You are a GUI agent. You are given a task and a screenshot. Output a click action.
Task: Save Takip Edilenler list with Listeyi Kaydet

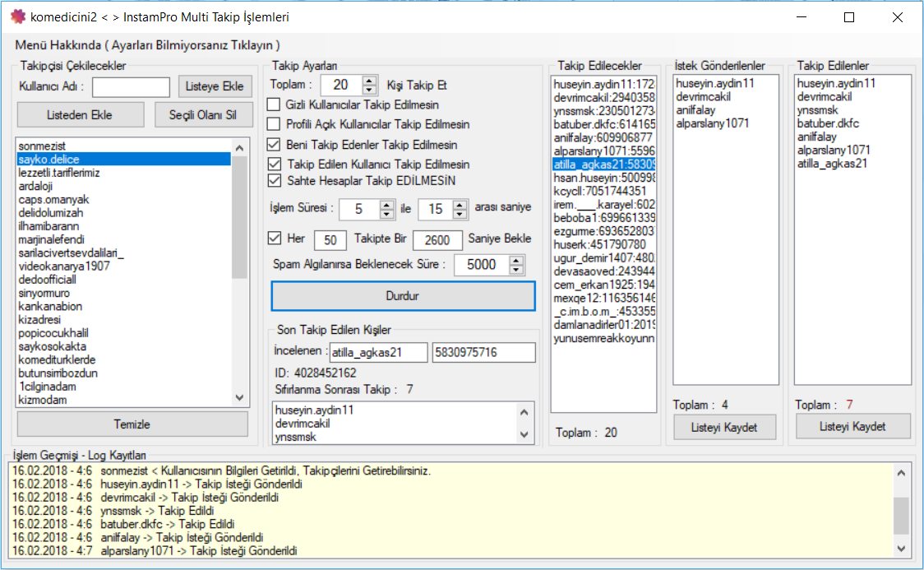852,427
